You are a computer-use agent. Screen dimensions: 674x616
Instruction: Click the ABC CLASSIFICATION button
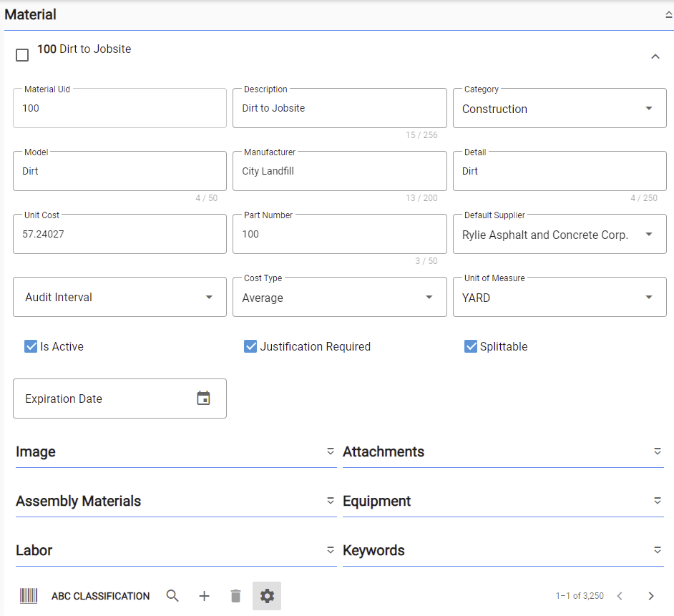pyautogui.click(x=101, y=596)
